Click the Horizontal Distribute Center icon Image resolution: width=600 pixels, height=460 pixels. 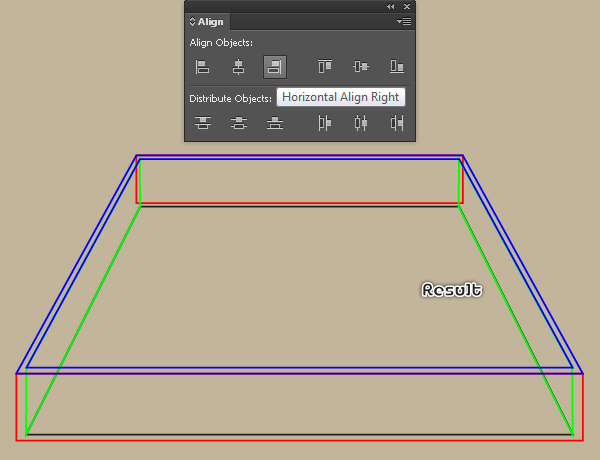361,123
